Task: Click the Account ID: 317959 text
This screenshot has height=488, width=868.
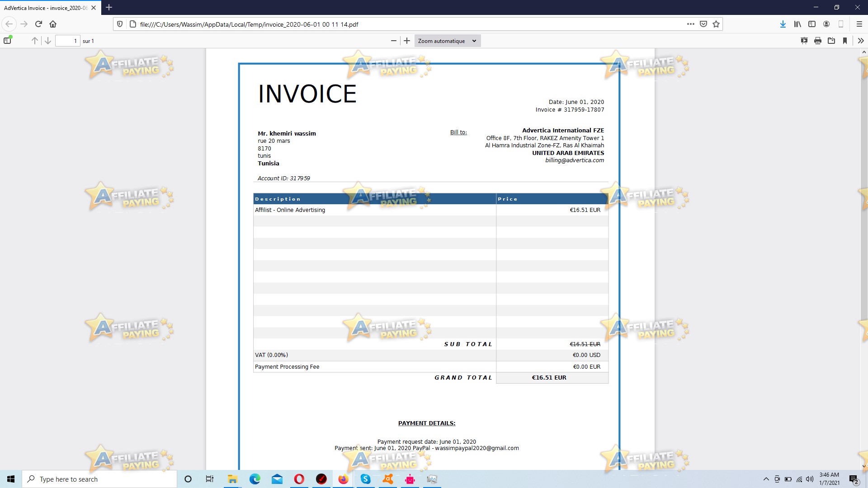Action: coord(284,178)
